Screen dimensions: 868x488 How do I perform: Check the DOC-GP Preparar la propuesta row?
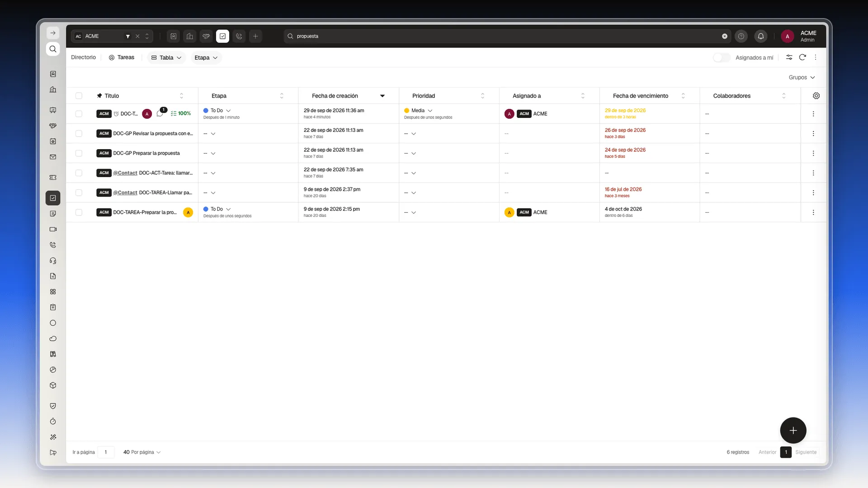(x=79, y=153)
